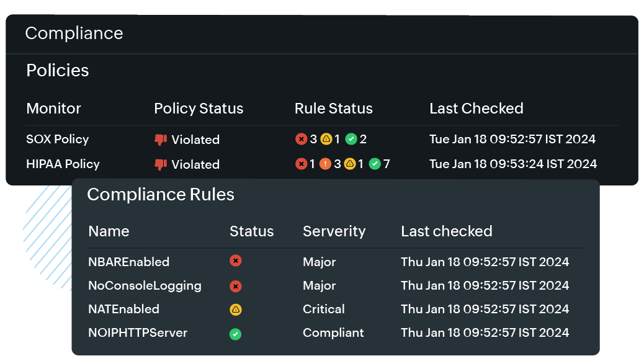The image size is (644, 361).
Task: Open the Compliance section header
Action: (x=74, y=33)
